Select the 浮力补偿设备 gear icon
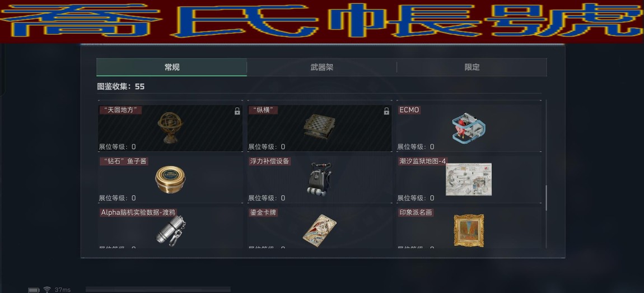This screenshot has height=293, width=644. tap(319, 179)
